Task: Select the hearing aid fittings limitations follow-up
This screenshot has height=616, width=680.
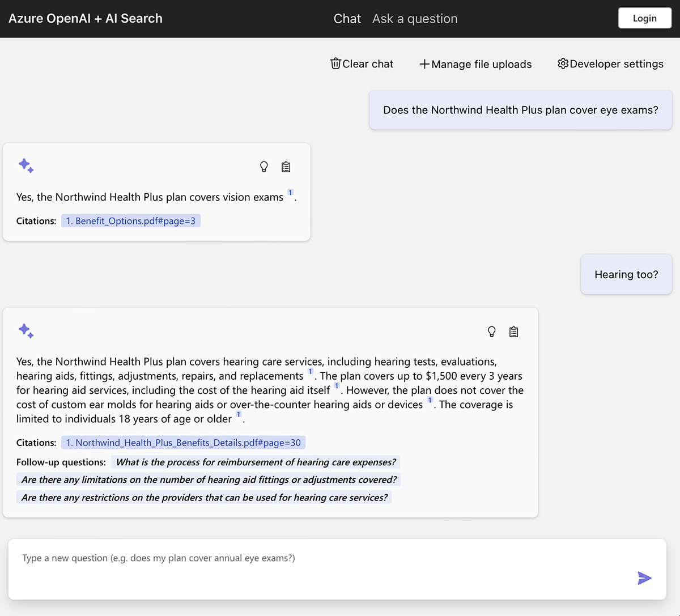Action: [208, 479]
